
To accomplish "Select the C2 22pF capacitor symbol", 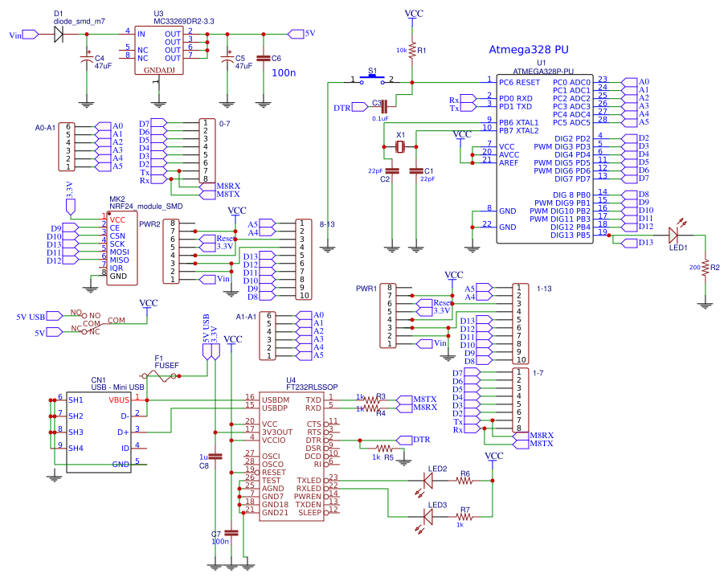I will 392,171.
